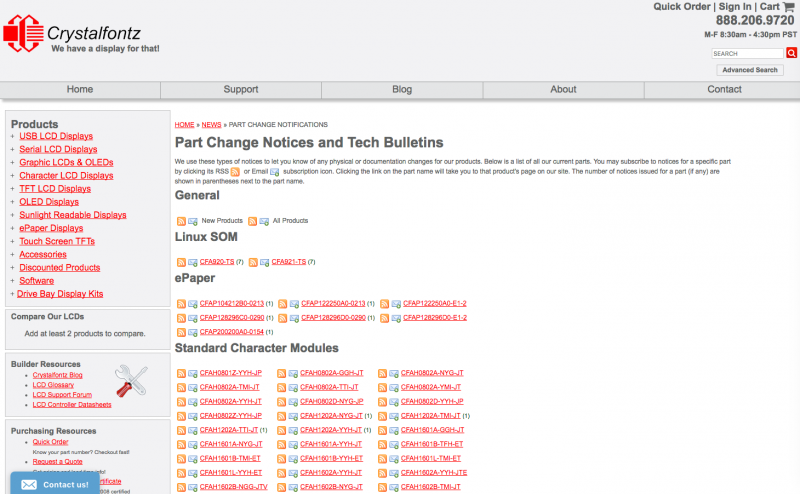Open the About navigation tab

point(563,89)
